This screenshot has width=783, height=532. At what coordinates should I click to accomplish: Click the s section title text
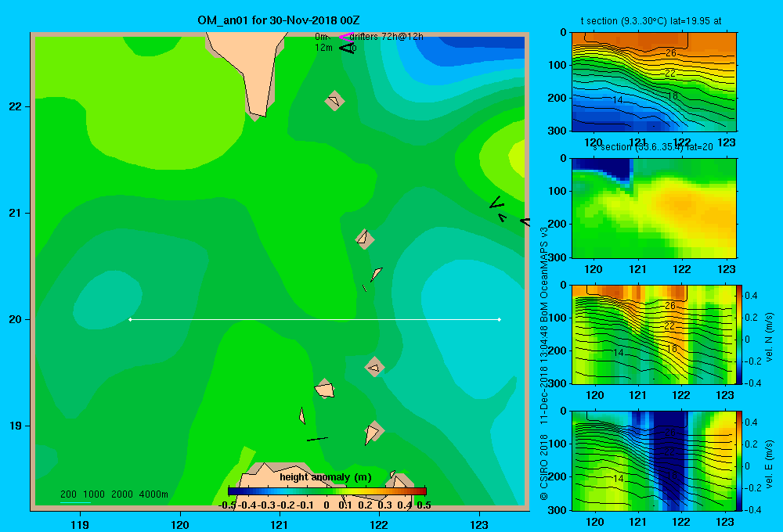point(653,147)
